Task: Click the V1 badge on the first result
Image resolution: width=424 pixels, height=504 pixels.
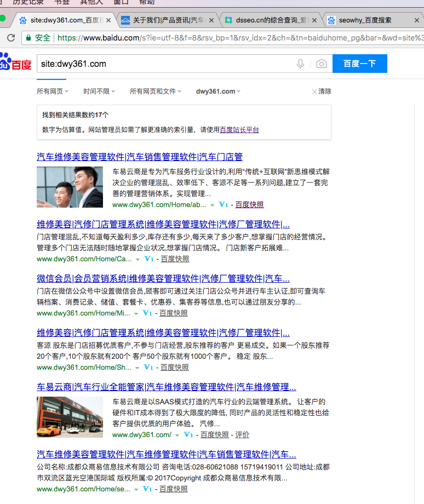Action: [x=222, y=204]
